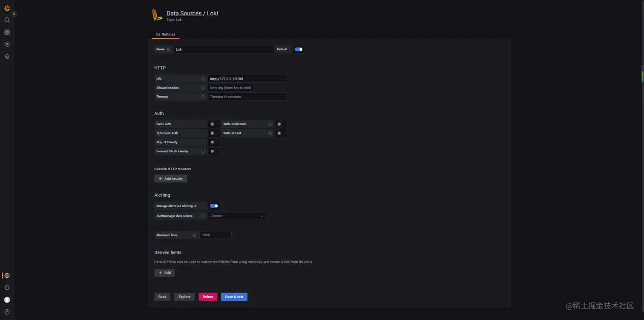Click the Name input field with Loki
The image size is (644, 320).
pos(224,49)
